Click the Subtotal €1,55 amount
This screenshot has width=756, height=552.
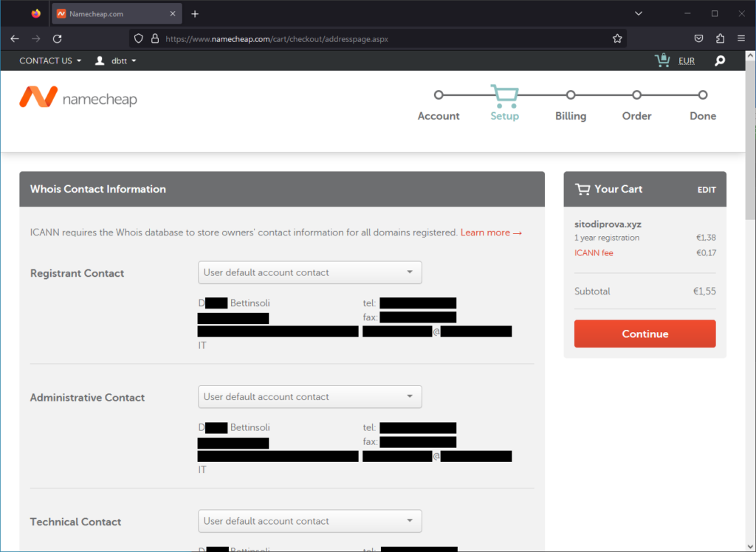tap(704, 291)
